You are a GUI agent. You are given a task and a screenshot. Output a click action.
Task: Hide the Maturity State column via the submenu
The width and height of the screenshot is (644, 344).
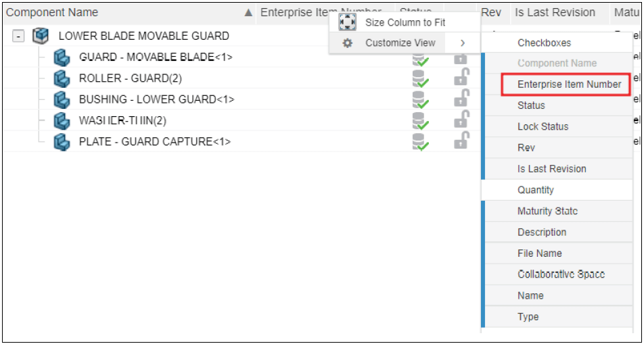point(547,211)
